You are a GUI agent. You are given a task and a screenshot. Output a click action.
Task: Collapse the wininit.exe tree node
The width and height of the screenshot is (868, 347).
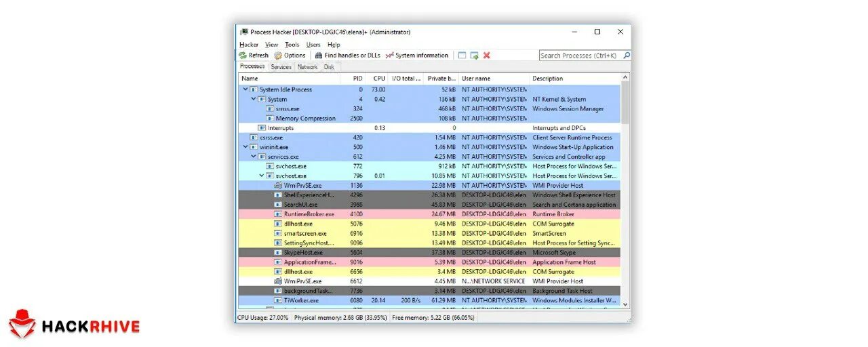pos(245,147)
